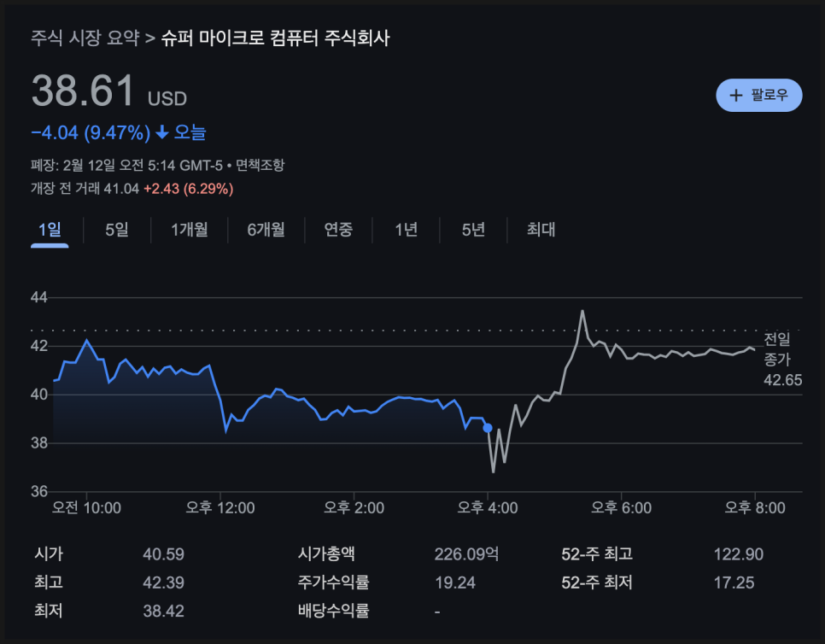Viewport: 825px width, 644px height.
Task: Click the 팔로우 follow button
Action: [758, 95]
